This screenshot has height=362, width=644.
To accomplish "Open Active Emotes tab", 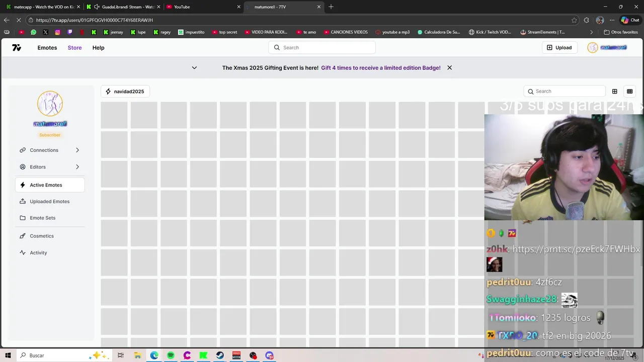I will [50, 185].
